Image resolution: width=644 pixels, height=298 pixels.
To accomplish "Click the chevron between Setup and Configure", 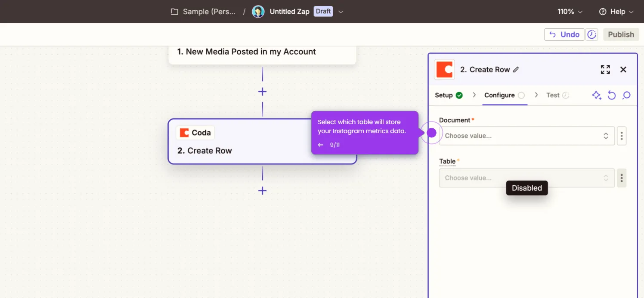I will tap(474, 95).
